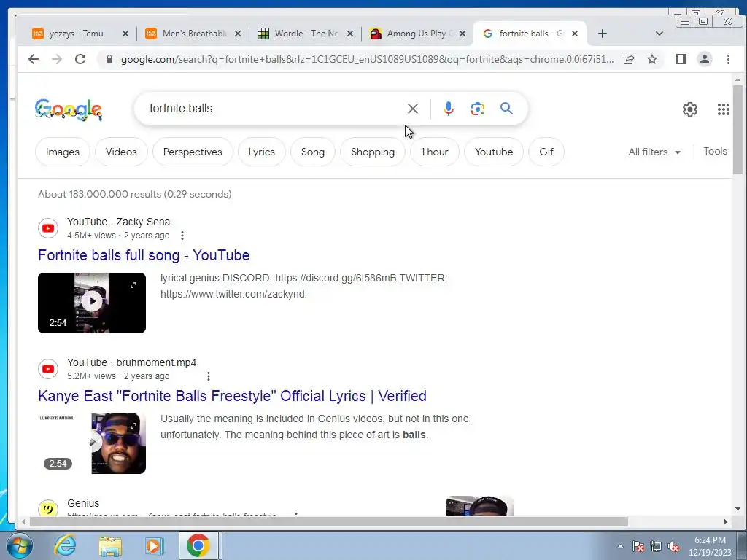Select the Lyrics filter chip

pyautogui.click(x=262, y=152)
